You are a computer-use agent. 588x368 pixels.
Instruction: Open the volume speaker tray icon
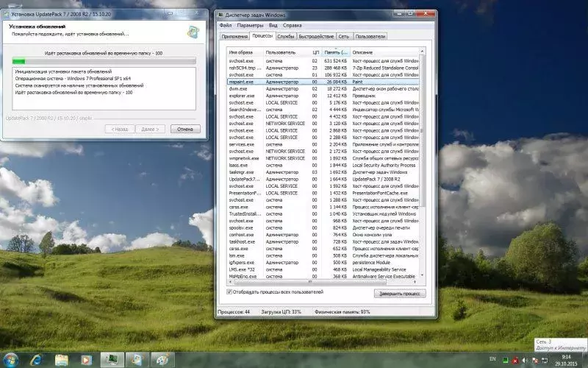525,361
